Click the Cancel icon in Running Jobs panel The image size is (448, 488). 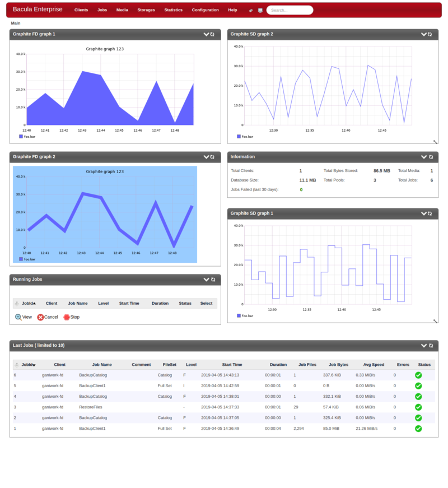tap(40, 317)
